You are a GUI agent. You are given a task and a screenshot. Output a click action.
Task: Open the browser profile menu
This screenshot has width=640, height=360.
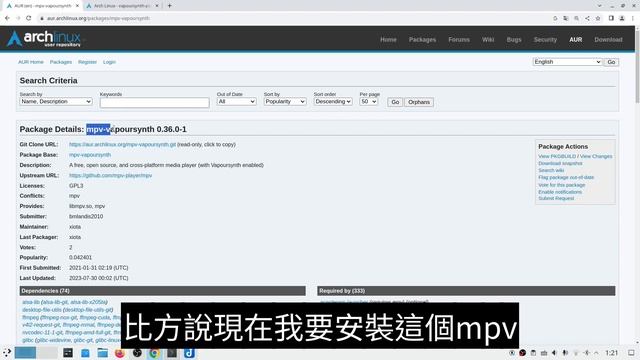pyautogui.click(x=622, y=18)
